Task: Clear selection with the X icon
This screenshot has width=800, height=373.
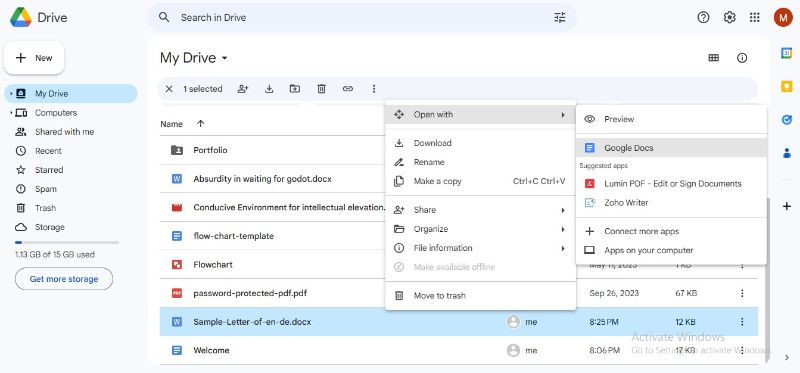Action: click(x=169, y=89)
